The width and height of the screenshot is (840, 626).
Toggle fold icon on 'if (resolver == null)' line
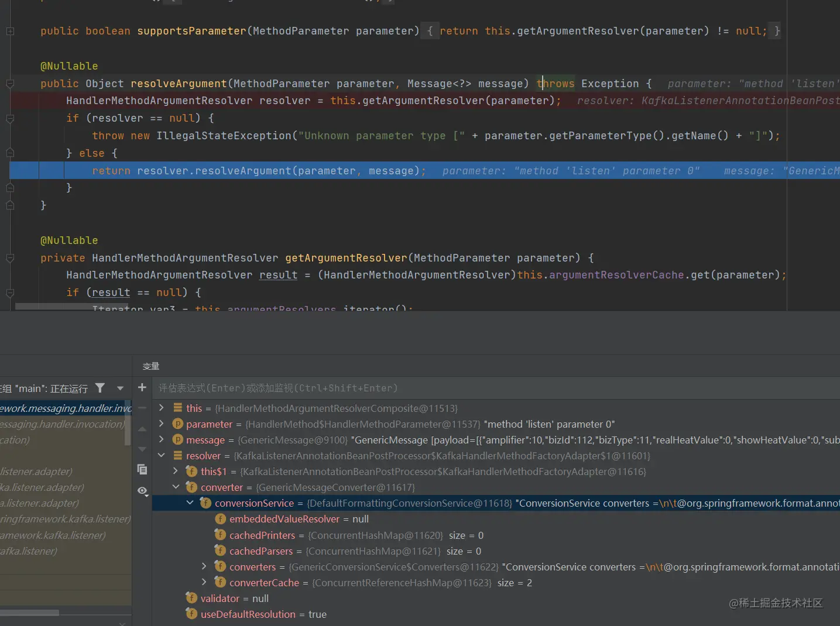10,118
